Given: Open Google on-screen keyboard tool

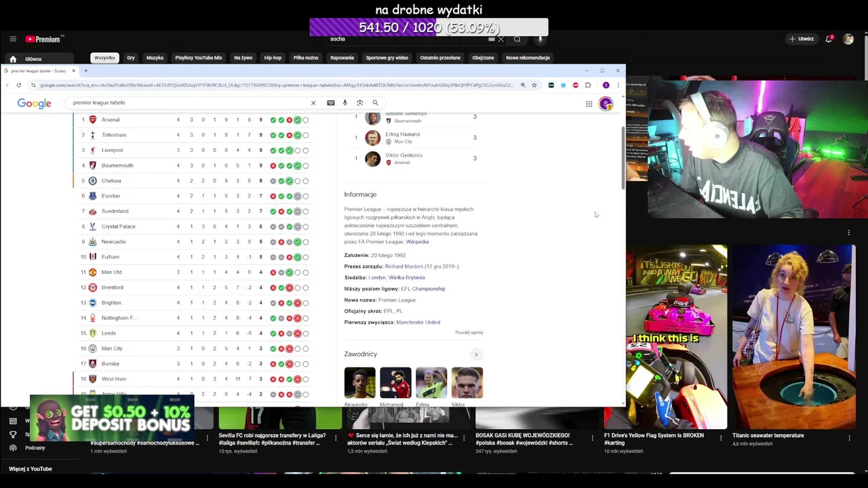Looking at the screenshot, I should (331, 103).
